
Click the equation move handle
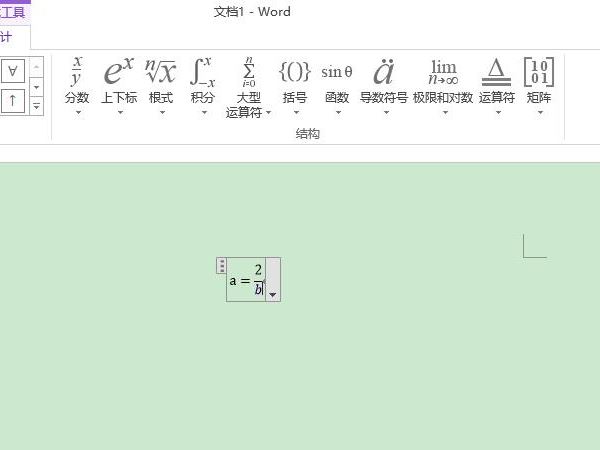(x=222, y=266)
